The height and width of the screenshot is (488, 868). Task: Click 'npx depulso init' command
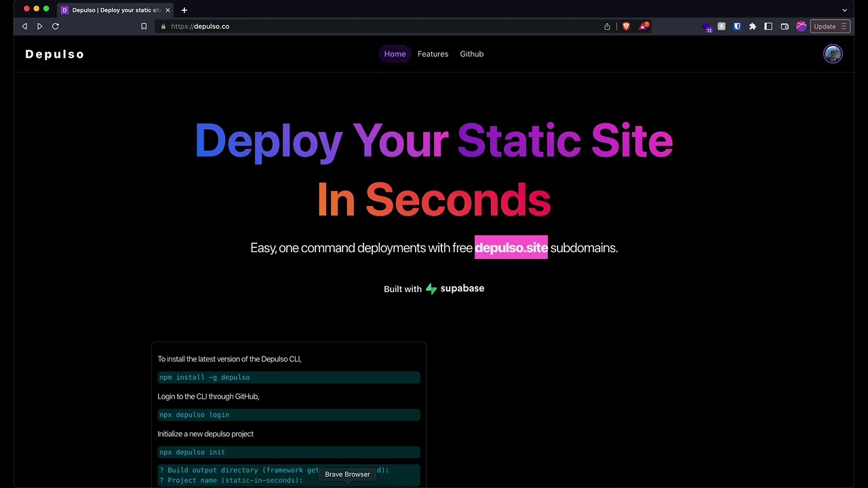click(x=289, y=452)
